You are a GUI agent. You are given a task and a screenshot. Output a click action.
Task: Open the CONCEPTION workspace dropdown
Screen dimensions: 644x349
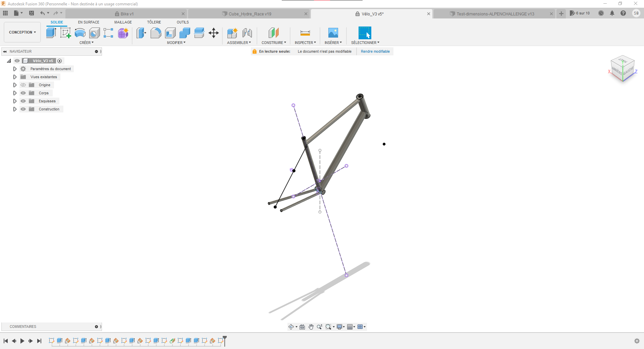click(22, 32)
